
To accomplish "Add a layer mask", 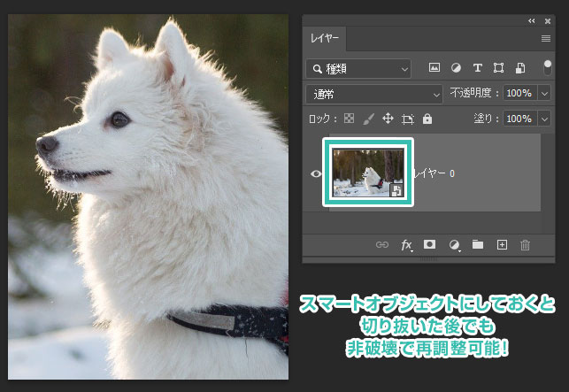I will pos(429,245).
